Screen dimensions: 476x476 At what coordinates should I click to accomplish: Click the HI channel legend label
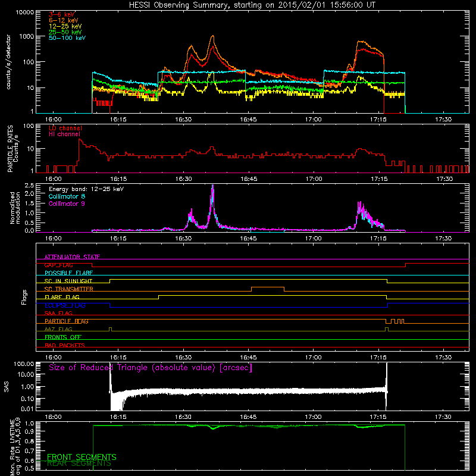pyautogui.click(x=64, y=134)
